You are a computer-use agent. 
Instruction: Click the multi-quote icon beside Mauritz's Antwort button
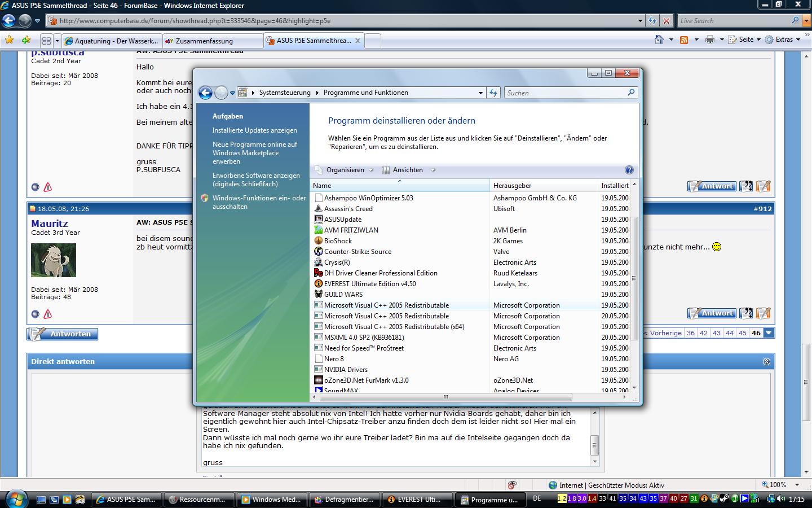coord(746,313)
